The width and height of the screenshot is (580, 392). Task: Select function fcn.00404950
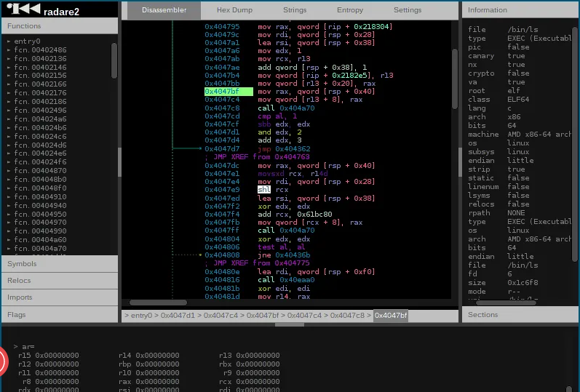point(40,214)
